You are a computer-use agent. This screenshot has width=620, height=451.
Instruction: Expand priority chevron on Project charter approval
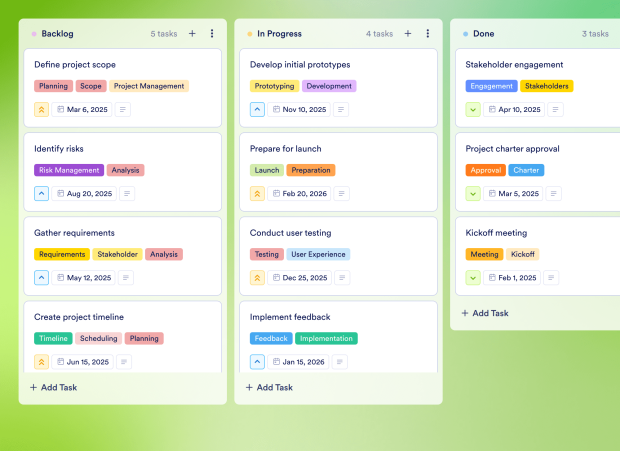tap(473, 194)
